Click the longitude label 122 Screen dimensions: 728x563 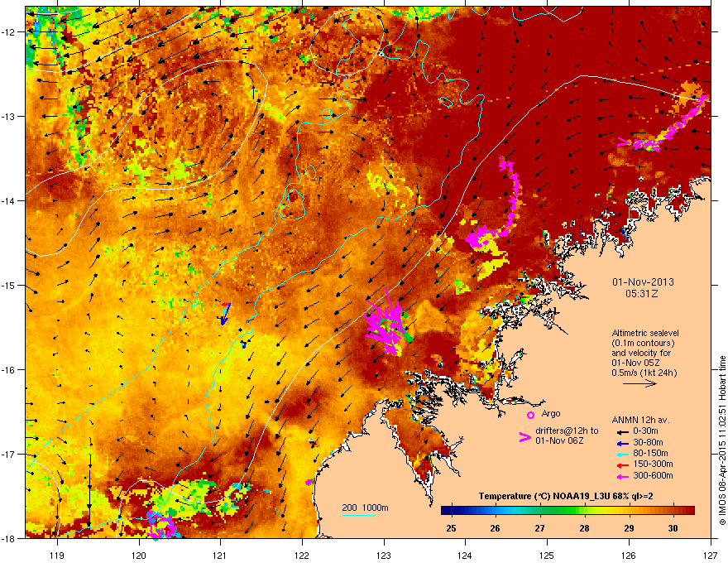(302, 555)
